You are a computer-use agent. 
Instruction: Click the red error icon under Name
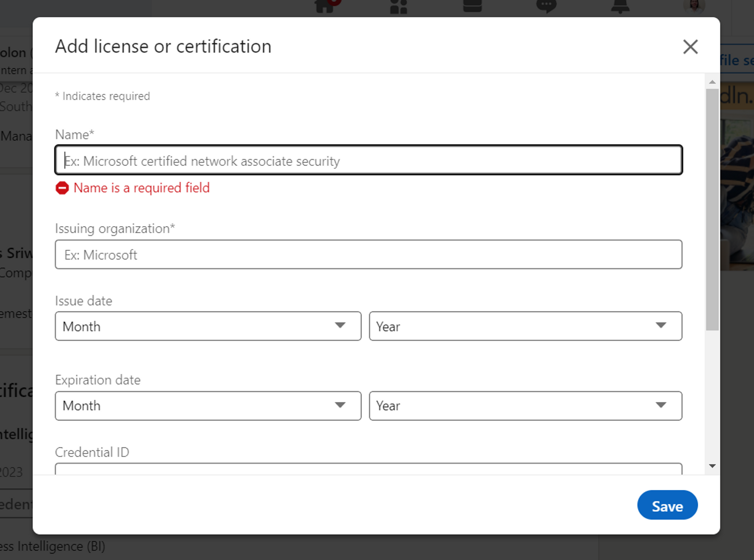(62, 188)
